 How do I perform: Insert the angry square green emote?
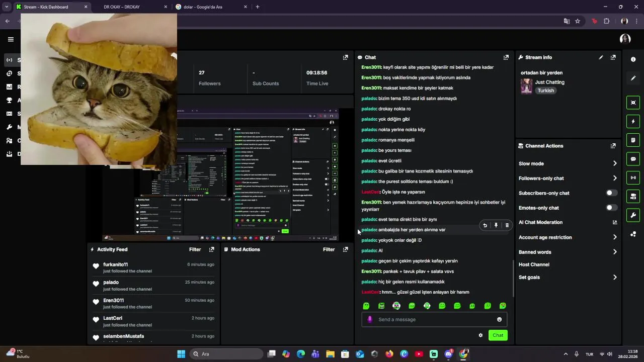point(381,306)
